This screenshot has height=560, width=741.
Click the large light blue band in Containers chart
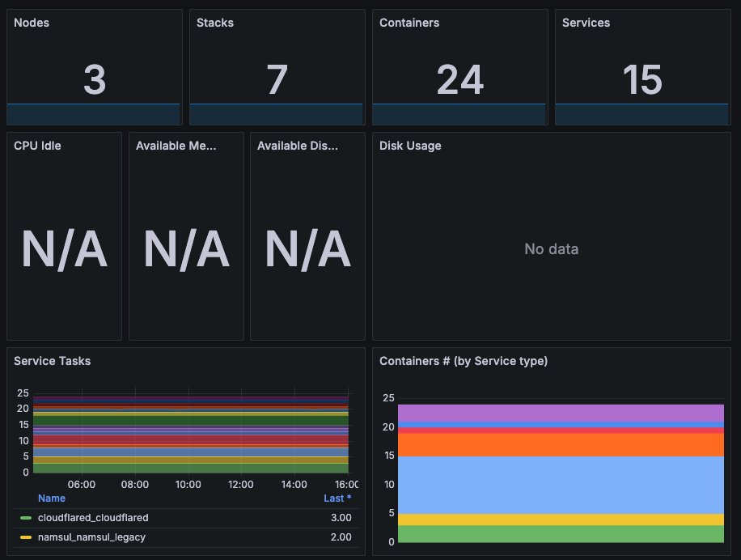tap(561, 485)
